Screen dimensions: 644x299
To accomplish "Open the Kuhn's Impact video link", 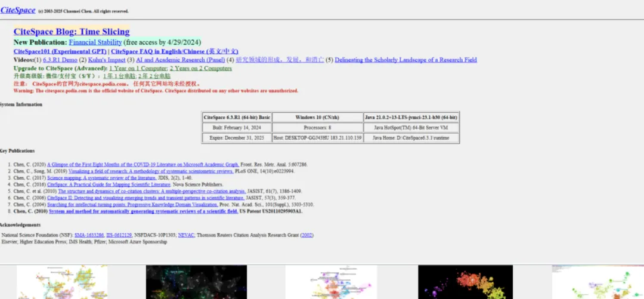I will 107,60.
